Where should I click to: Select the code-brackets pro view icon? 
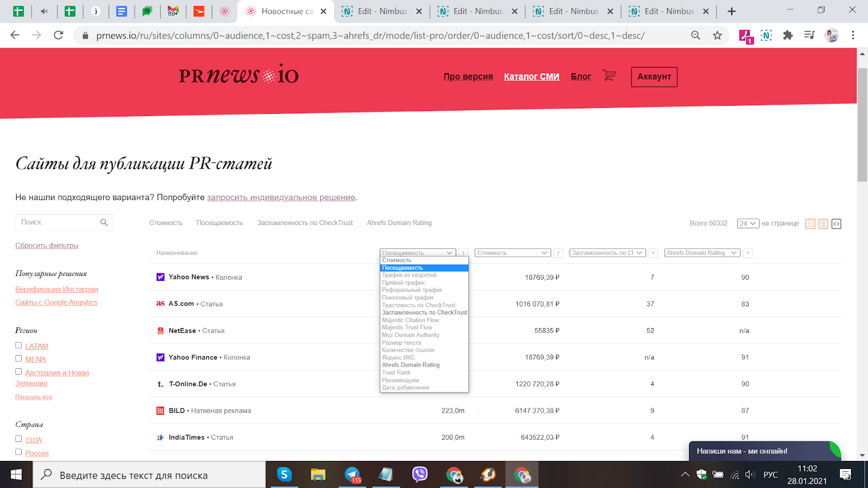coord(836,224)
